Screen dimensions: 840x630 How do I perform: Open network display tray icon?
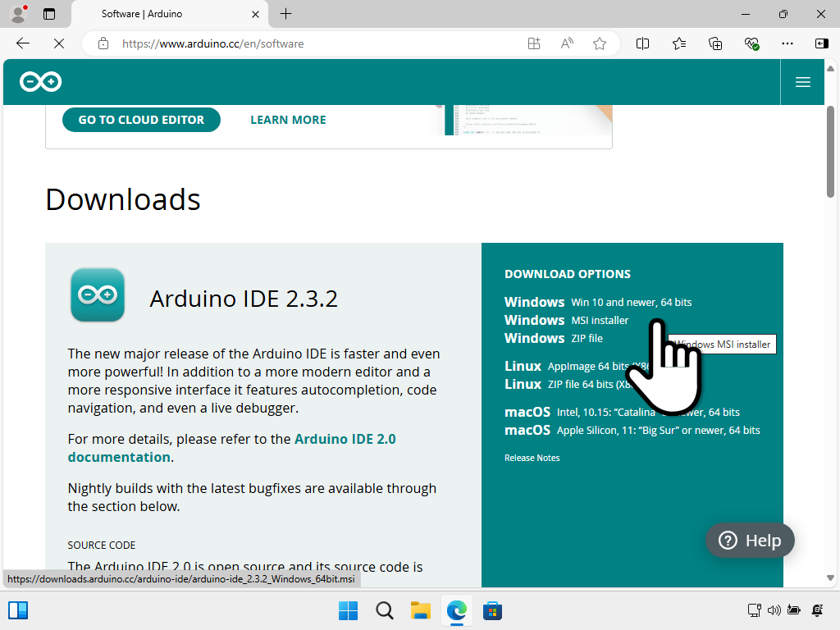(755, 610)
